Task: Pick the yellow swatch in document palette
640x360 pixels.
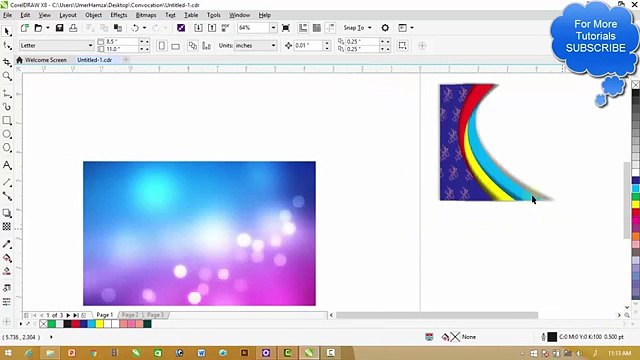Action: (x=99, y=324)
